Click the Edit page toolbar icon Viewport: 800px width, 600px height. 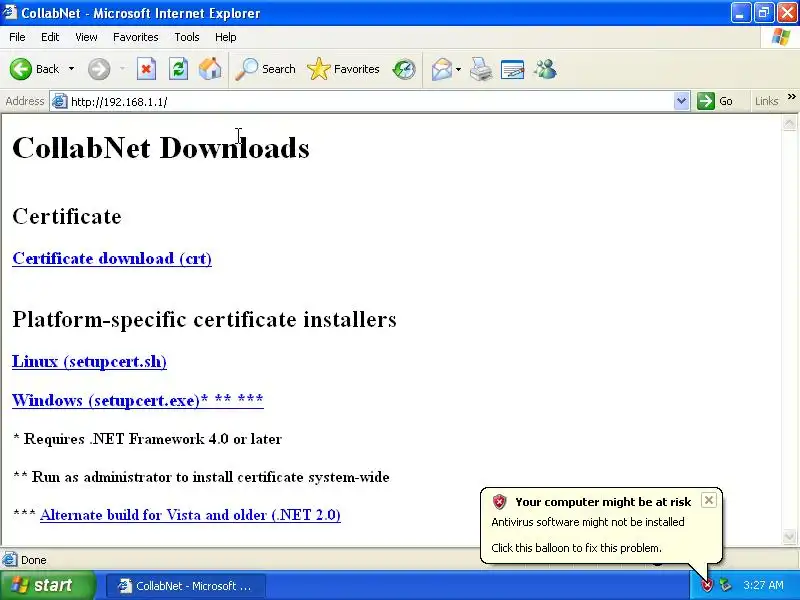point(512,69)
